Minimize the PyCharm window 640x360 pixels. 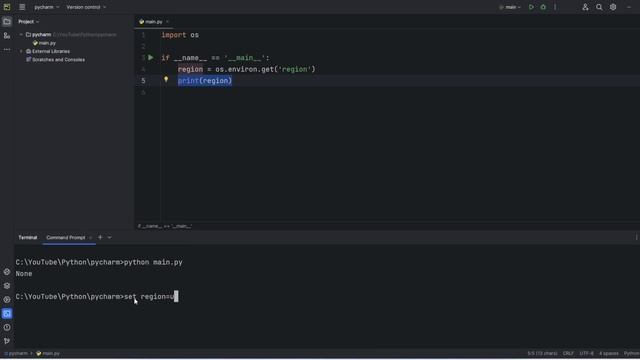[629, 7]
